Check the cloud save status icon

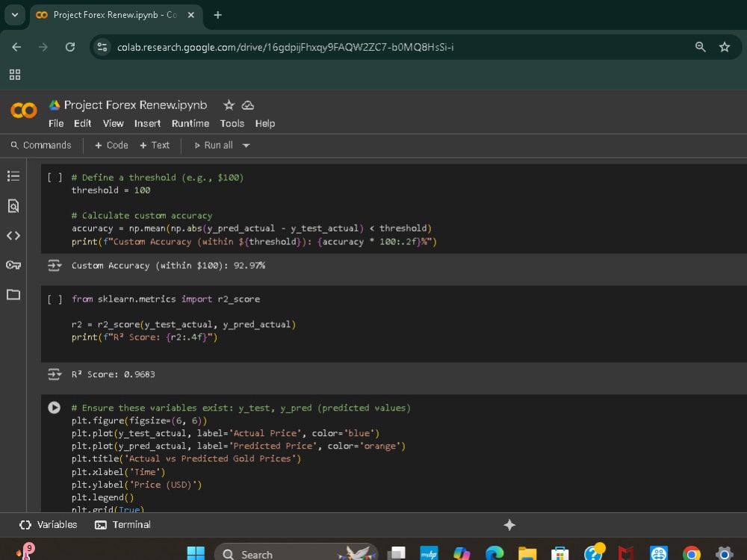pos(248,105)
